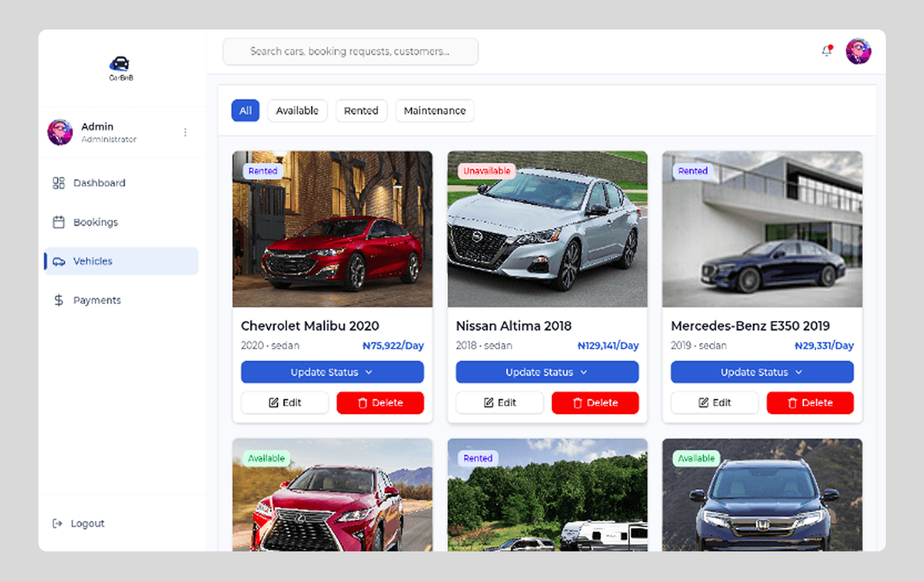Viewport: 924px width, 581px height.
Task: Click Admin avatar in the sidebar
Action: coord(60,132)
